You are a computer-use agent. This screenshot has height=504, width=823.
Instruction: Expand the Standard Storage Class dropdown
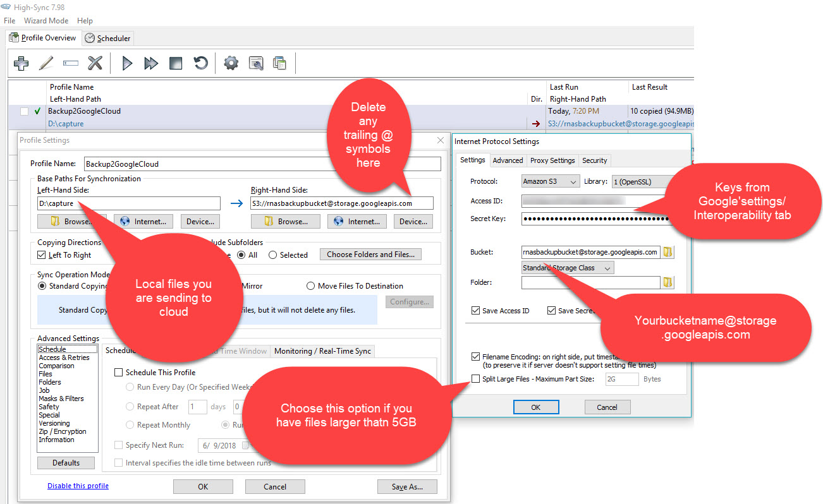[x=568, y=268]
